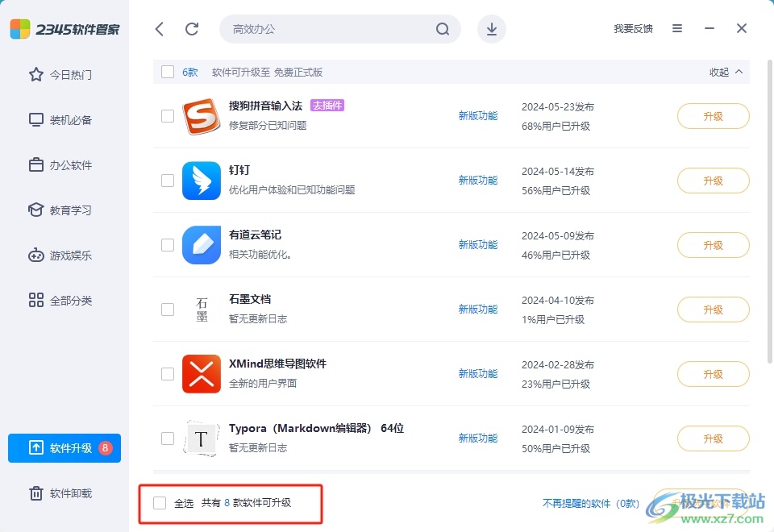Viewport: 774px width, 532px height.
Task: Open 新版功能 link for Typora
Action: (478, 438)
